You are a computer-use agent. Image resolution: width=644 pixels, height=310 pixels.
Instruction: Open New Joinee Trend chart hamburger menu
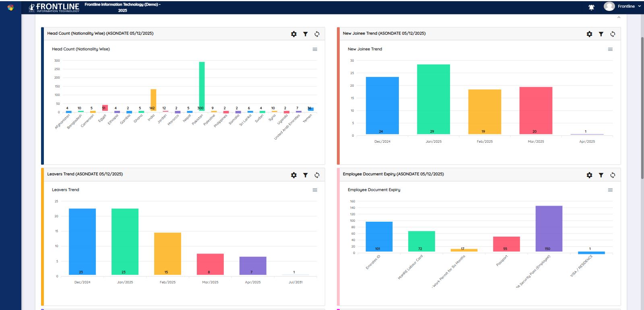pyautogui.click(x=610, y=49)
